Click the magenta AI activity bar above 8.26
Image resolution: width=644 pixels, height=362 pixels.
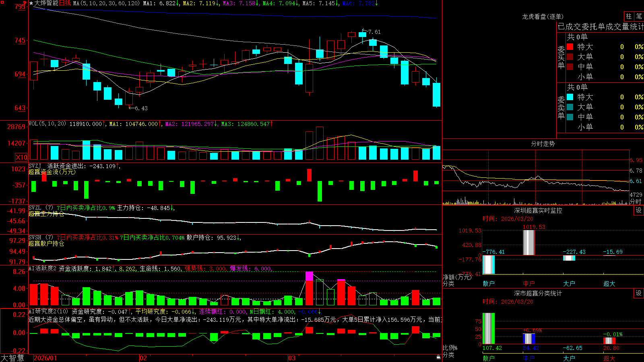point(309,276)
